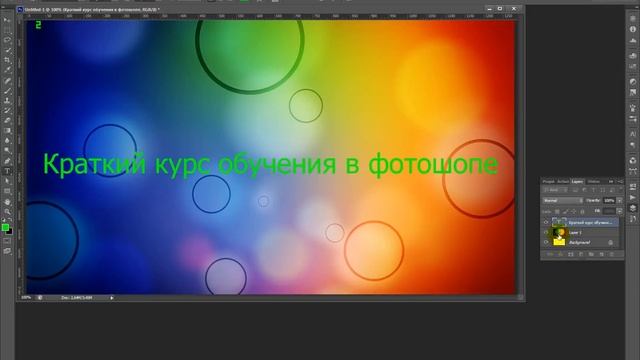
Task: Create a new layer group icon
Action: coord(591,254)
